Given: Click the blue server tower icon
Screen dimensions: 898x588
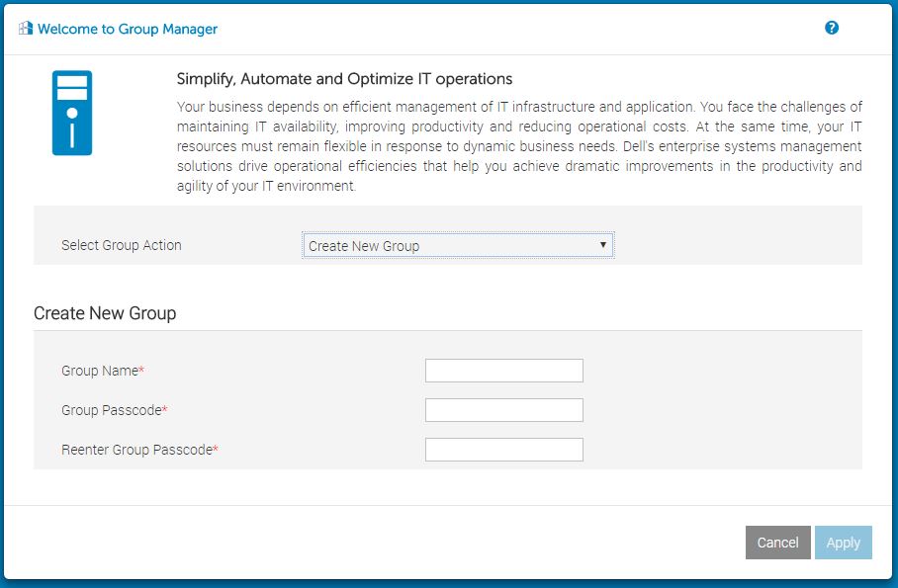Looking at the screenshot, I should [72, 113].
